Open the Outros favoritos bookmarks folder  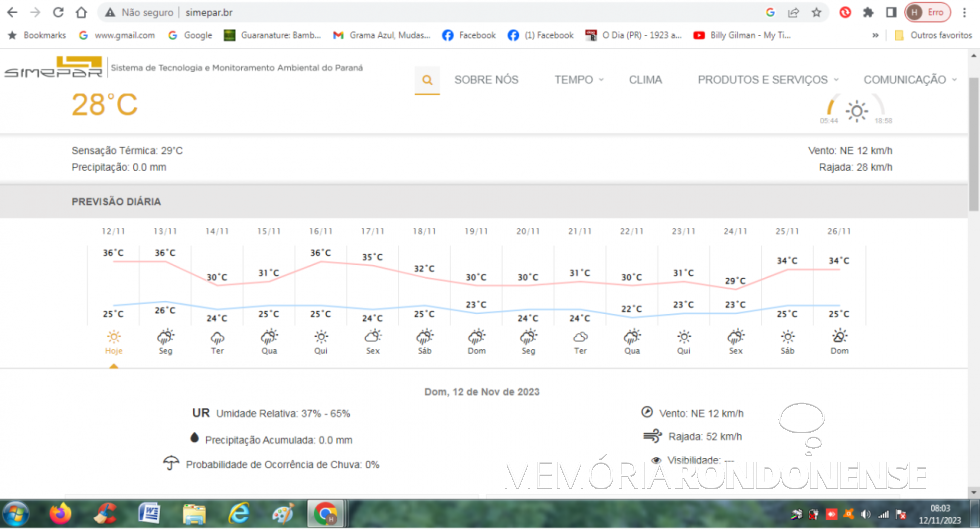click(x=932, y=35)
